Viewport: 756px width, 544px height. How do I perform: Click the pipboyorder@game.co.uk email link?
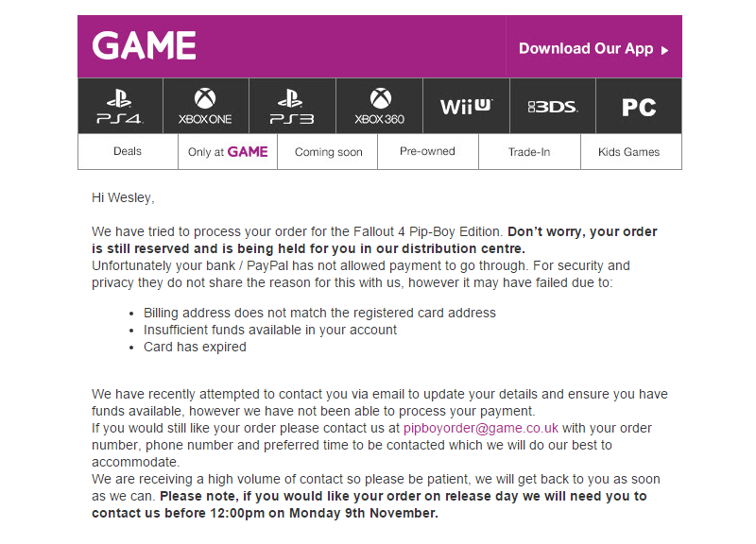click(x=481, y=428)
